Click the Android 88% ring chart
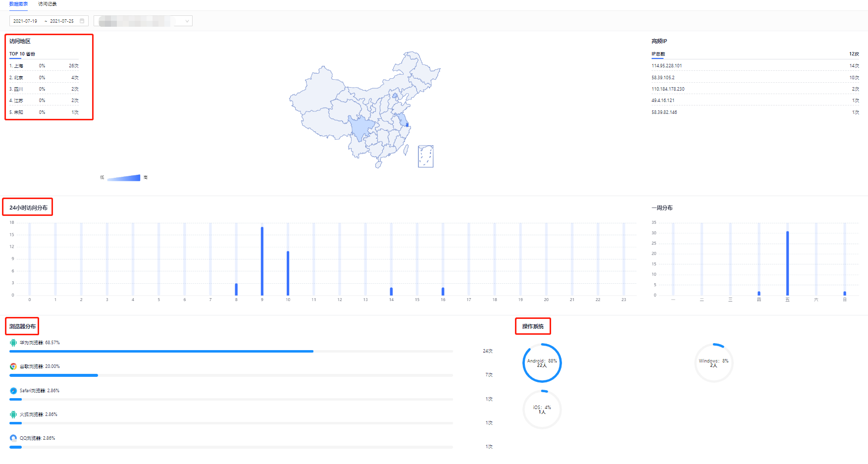868x464 pixels. (542, 363)
